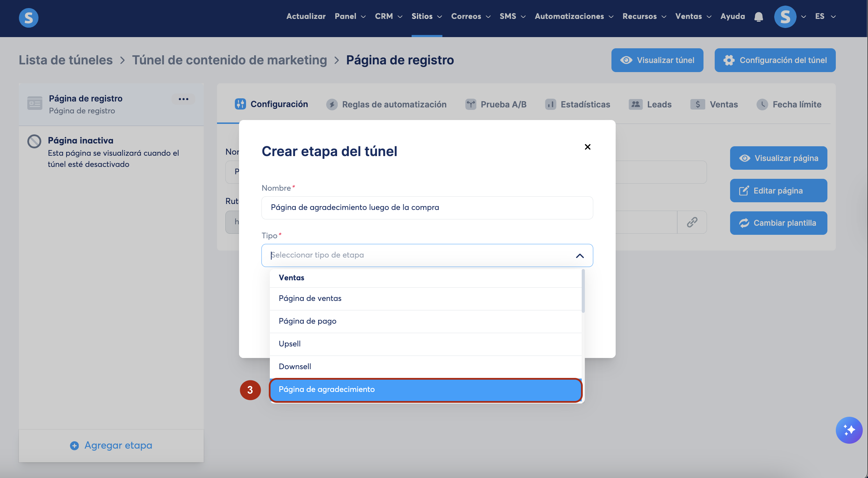The image size is (868, 478).
Task: Open the AI assistant sparkle button
Action: coord(849,430)
